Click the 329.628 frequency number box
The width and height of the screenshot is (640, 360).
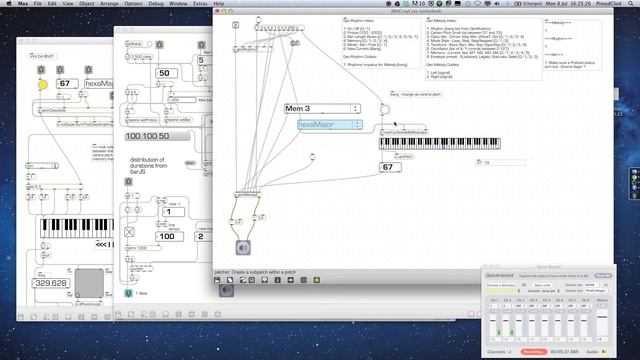tap(51, 283)
